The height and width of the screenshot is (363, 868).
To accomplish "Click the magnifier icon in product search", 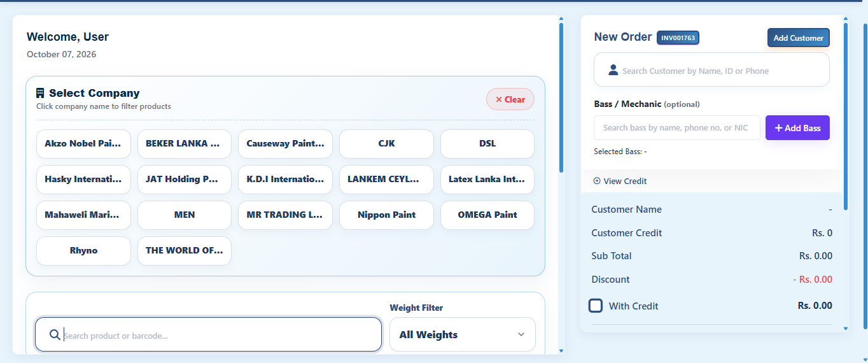I will coord(55,335).
